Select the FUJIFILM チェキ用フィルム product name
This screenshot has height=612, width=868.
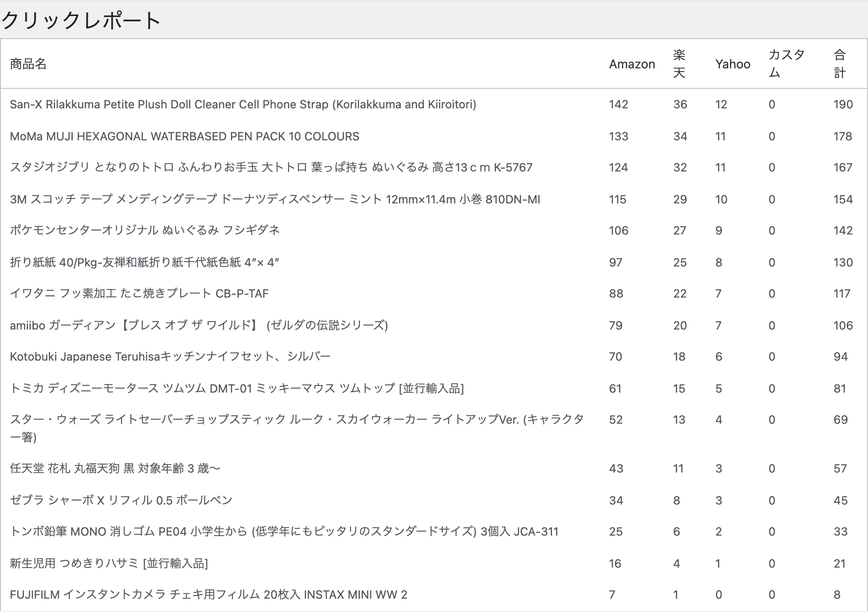tap(209, 595)
